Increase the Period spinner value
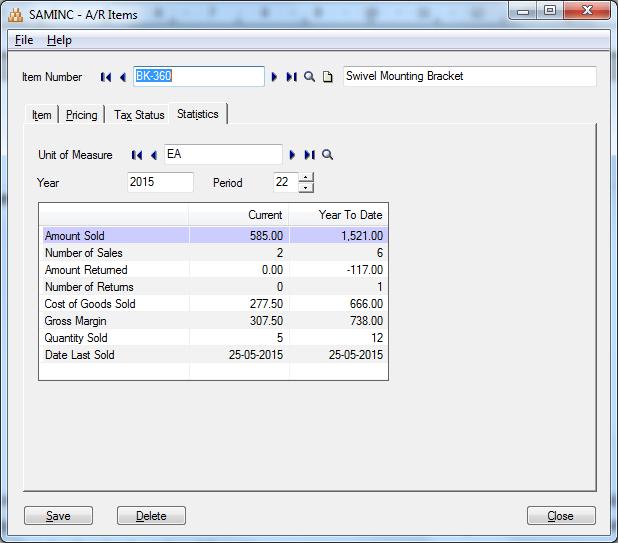 pos(306,178)
